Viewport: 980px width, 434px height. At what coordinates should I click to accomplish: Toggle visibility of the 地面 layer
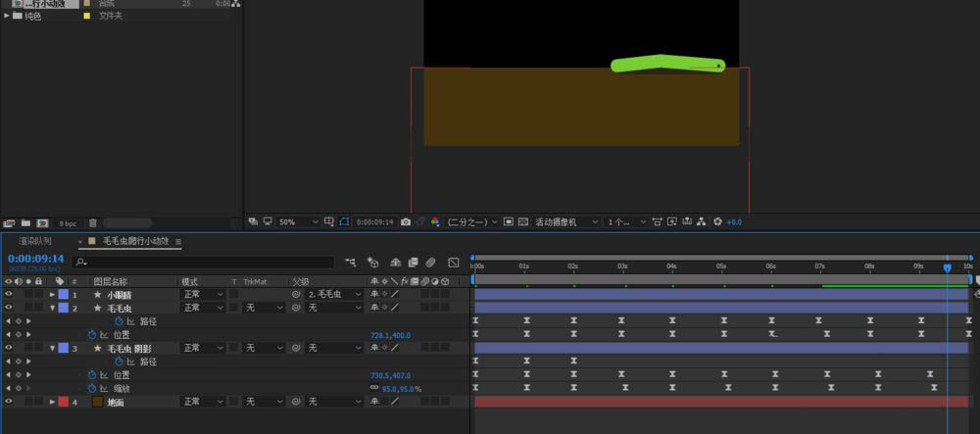8,402
